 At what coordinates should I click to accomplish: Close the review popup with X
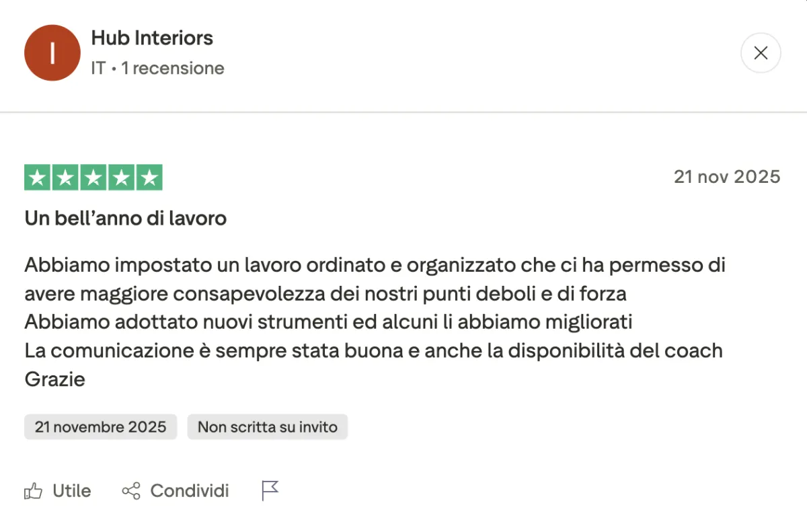click(x=761, y=53)
